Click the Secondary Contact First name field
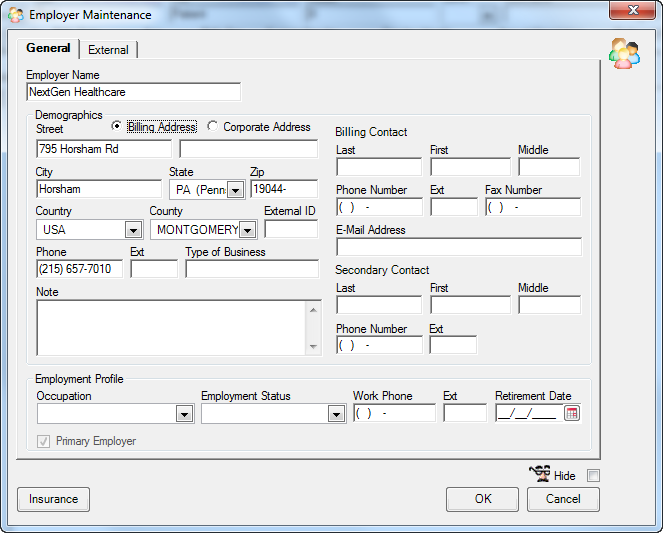663x533 pixels. click(471, 305)
